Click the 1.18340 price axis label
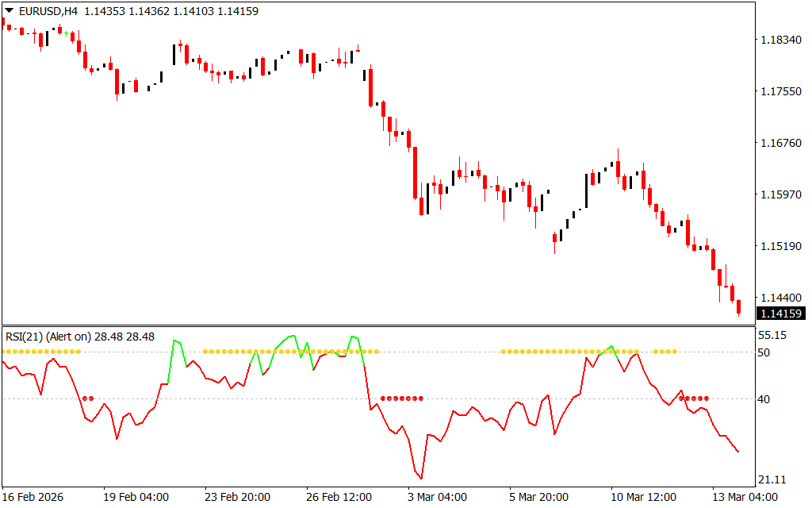This screenshot has height=508, width=812. pos(780,40)
